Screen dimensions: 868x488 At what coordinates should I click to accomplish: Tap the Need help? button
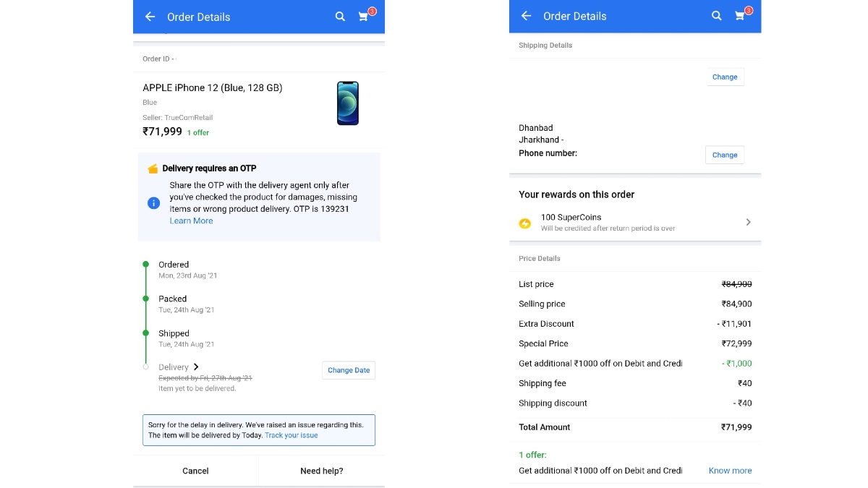(x=322, y=471)
